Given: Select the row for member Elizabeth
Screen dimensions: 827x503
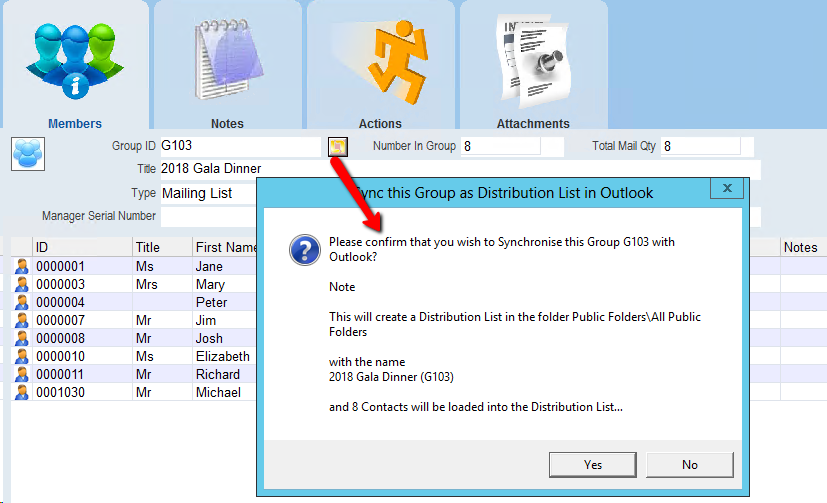Looking at the screenshot, I should click(222, 357).
